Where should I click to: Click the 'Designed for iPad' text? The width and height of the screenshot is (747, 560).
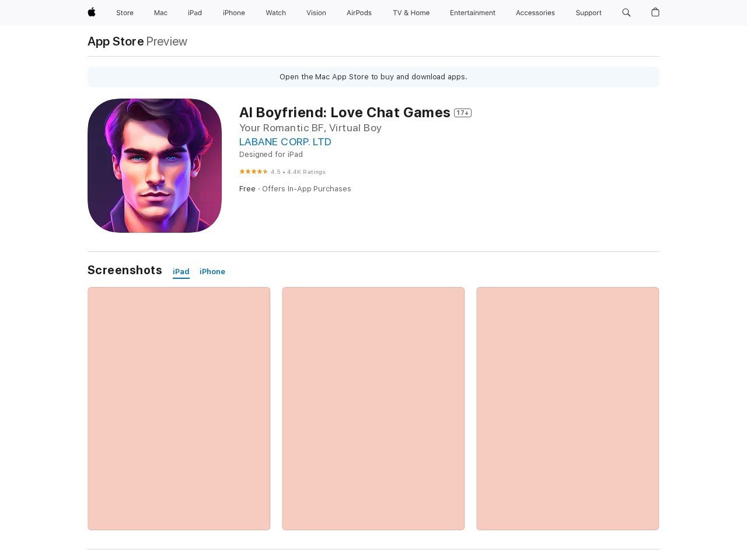(x=271, y=155)
